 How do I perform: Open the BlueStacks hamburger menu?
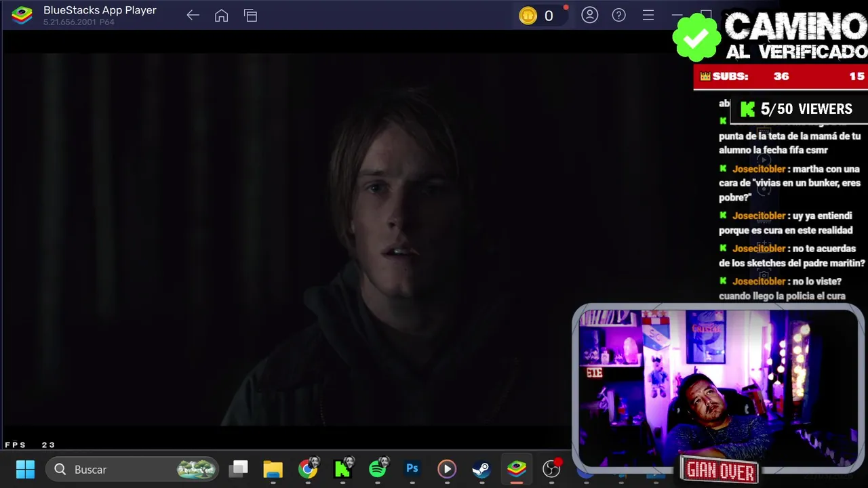[x=648, y=15]
